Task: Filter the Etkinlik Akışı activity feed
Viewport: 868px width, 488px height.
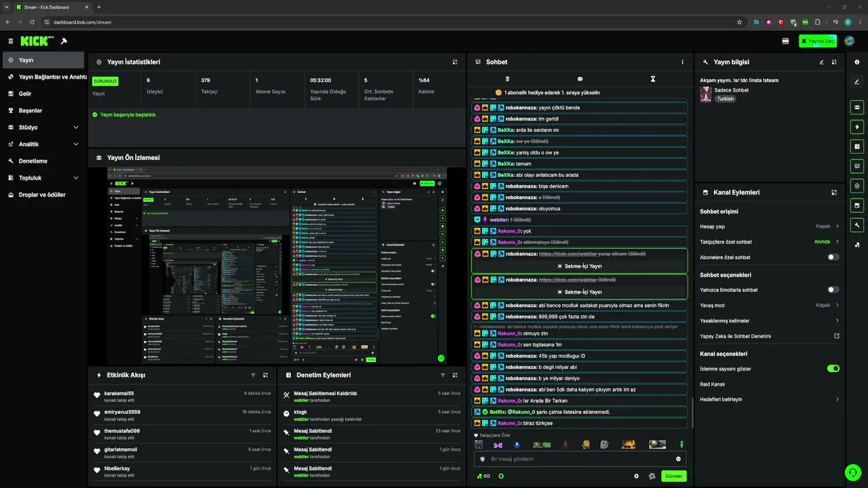Action: pyautogui.click(x=253, y=375)
